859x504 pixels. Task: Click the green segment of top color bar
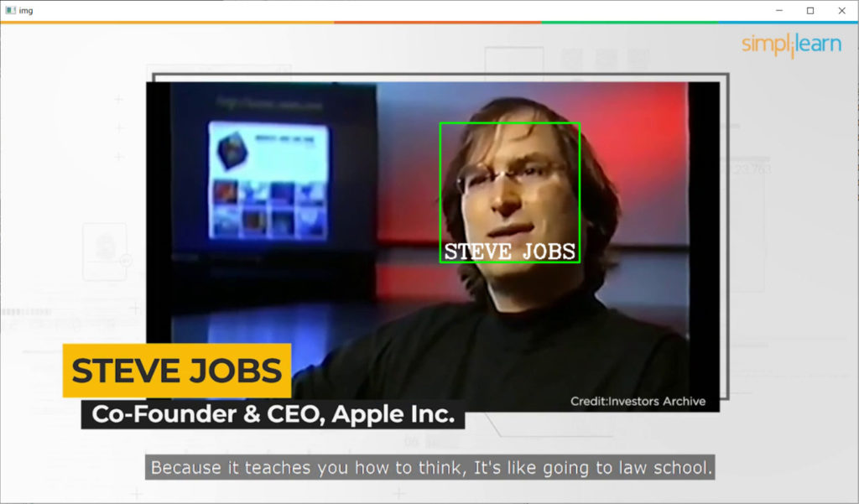coord(629,23)
